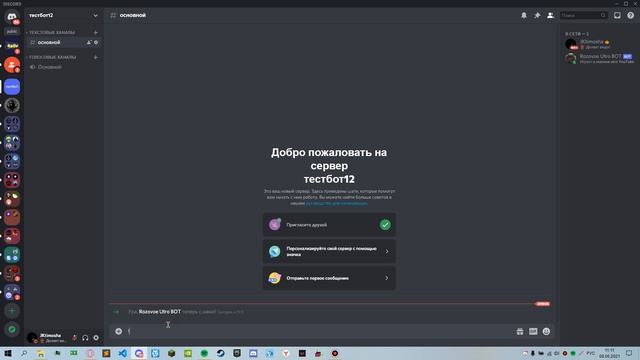Open основной channel settings gear
Image resolution: width=640 pixels, height=360 pixels.
tap(96, 42)
